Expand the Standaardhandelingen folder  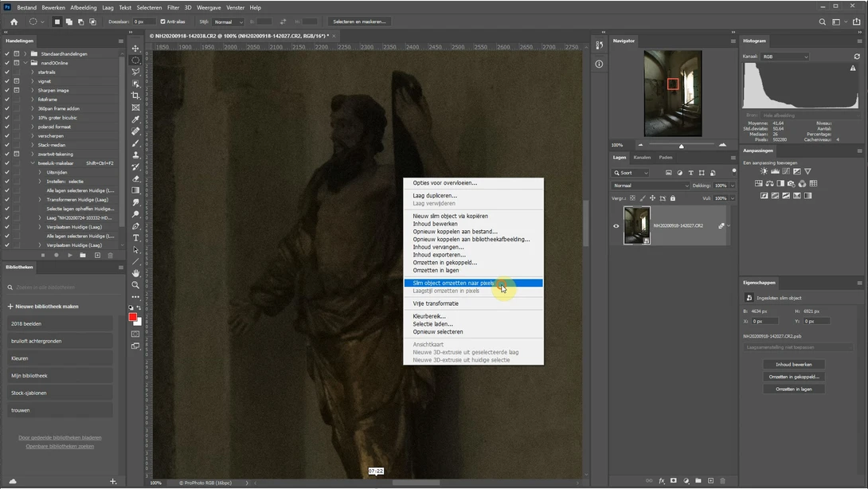25,53
